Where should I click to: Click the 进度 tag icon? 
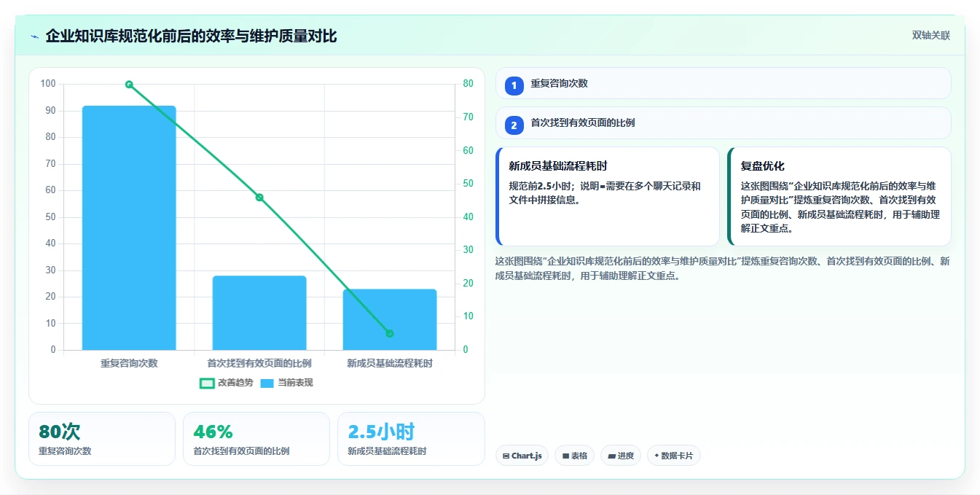(611, 456)
